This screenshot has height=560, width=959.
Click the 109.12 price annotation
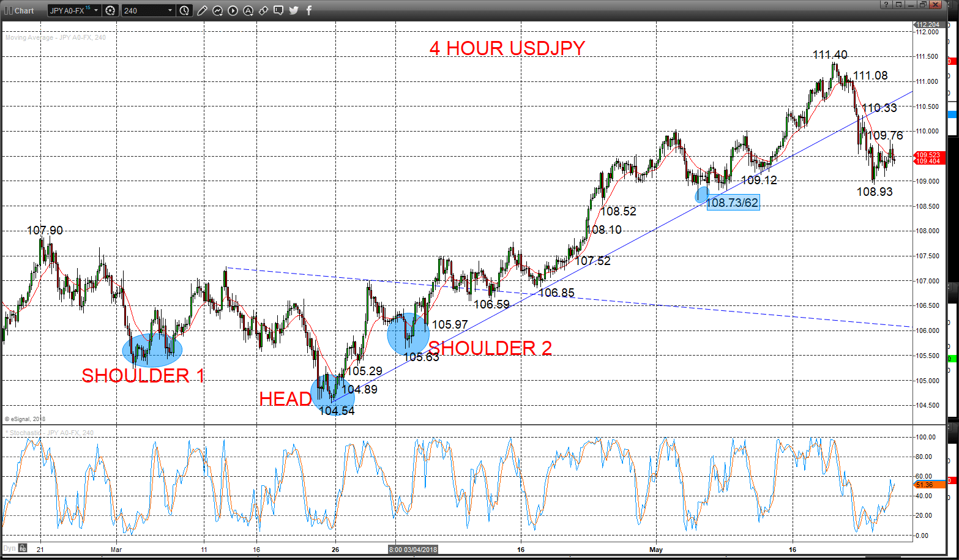(x=759, y=180)
